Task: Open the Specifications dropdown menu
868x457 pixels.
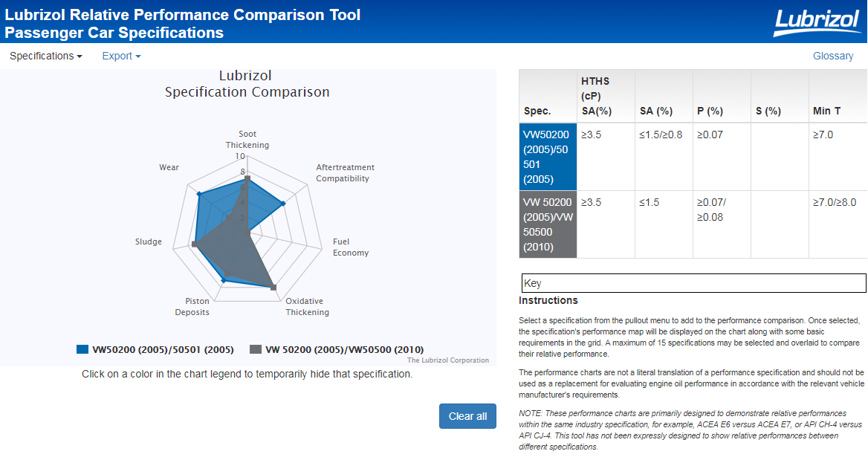Action: pos(46,56)
